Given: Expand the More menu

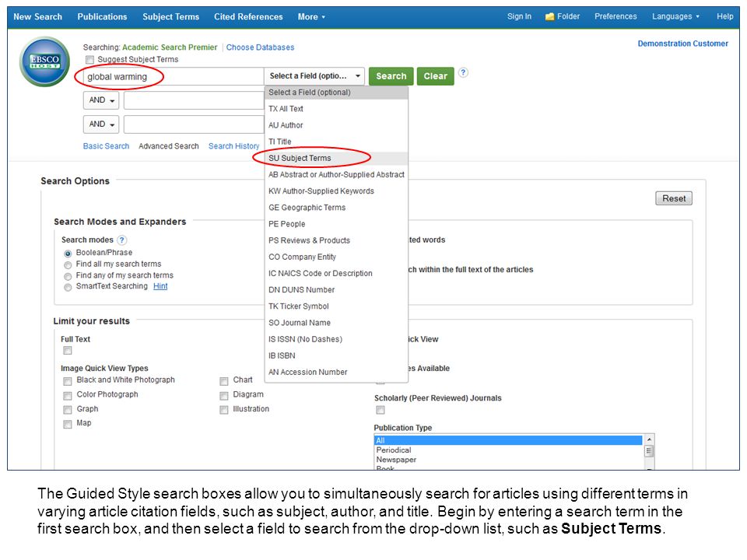Looking at the screenshot, I should [311, 16].
